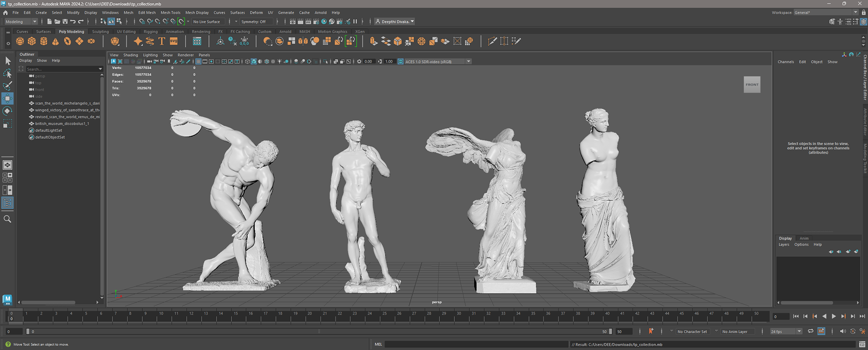
Task: Click the Extrude shelf icon
Action: coord(373,41)
